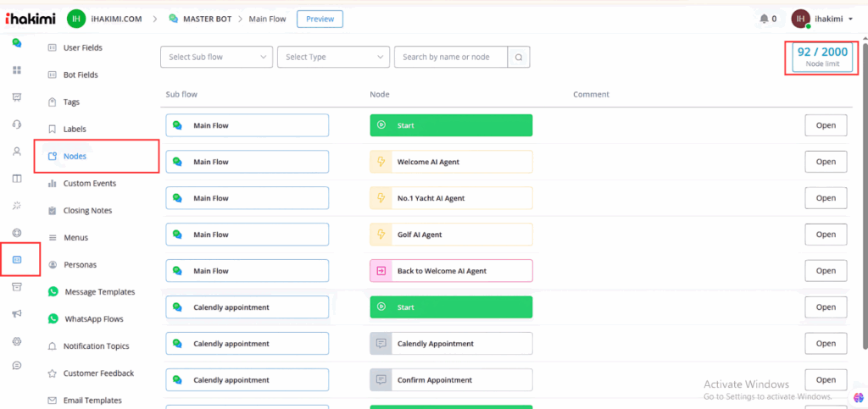Viewport: 868px width, 409px height.
Task: Click the contacts person icon in left rail
Action: point(17,152)
